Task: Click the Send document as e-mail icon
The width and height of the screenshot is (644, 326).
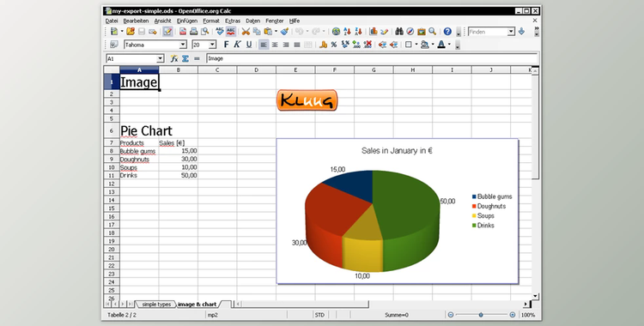Action: [x=153, y=31]
